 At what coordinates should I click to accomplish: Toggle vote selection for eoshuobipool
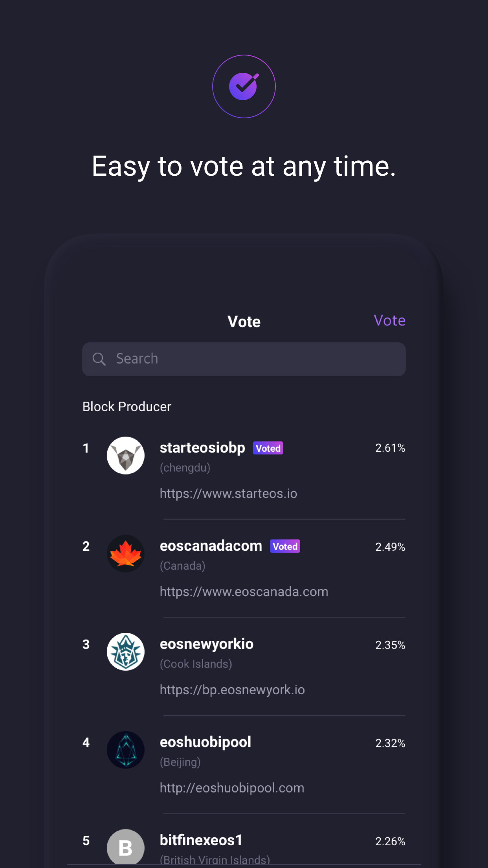205,742
